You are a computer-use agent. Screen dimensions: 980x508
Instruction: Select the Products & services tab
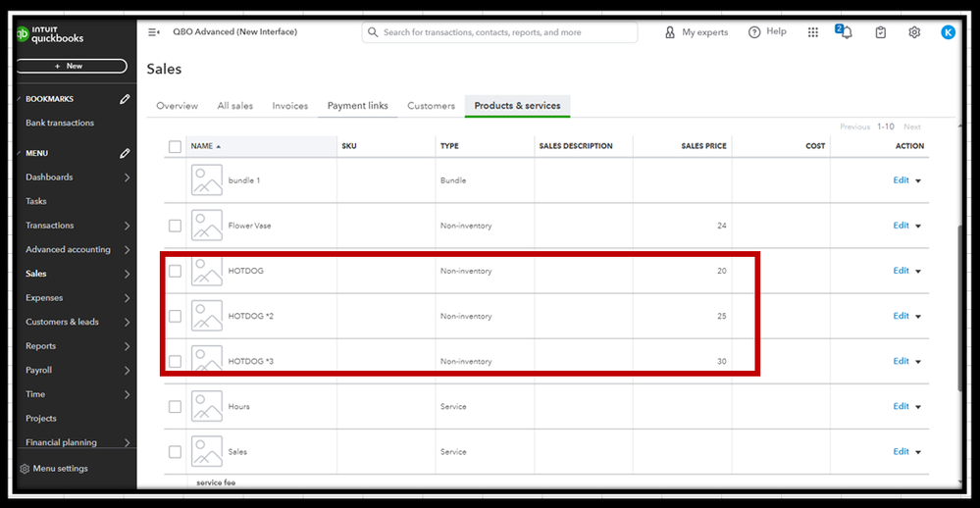(x=518, y=106)
